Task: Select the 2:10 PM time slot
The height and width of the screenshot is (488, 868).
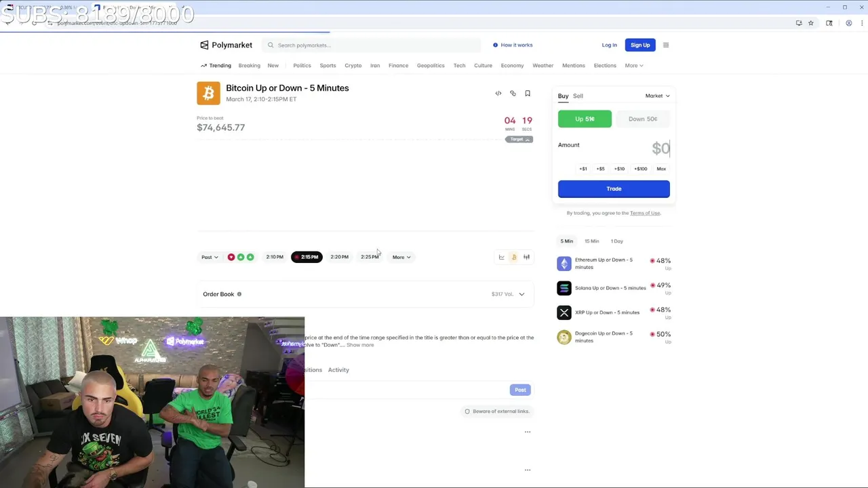Action: [x=275, y=257]
